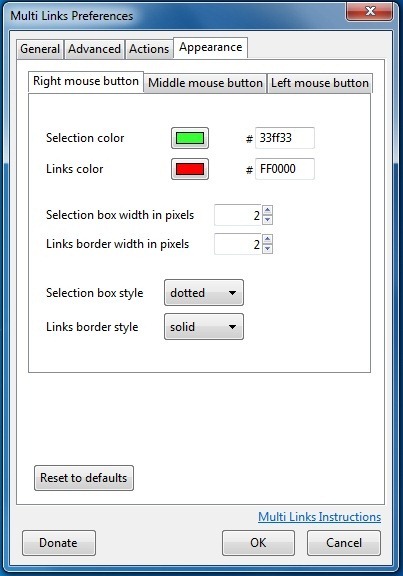Click the green Selection color swatch

190,138
